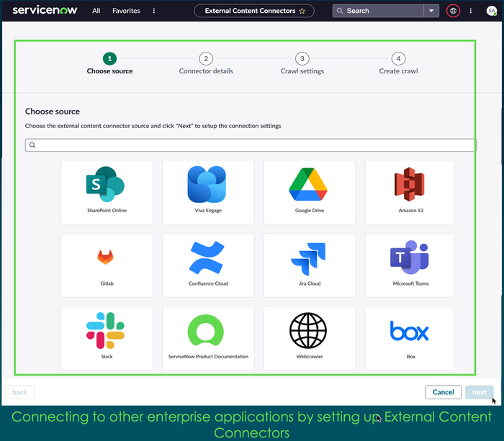Select the Confluence Cloud source
504x441 pixels.
tap(208, 265)
